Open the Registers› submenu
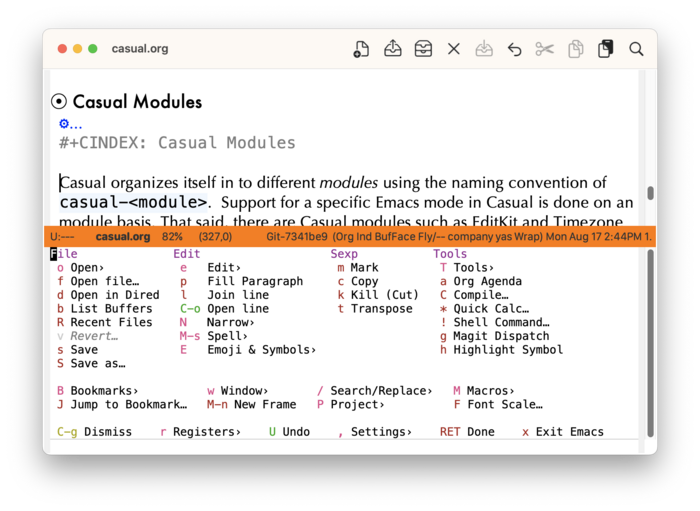Screen dimensions: 700x511 (200, 432)
